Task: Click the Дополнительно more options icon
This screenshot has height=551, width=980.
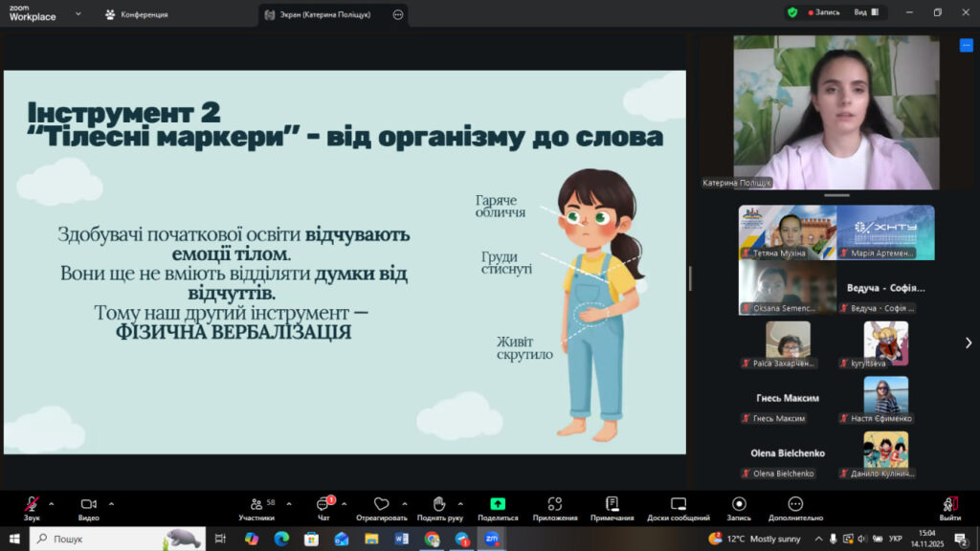Action: [795, 507]
